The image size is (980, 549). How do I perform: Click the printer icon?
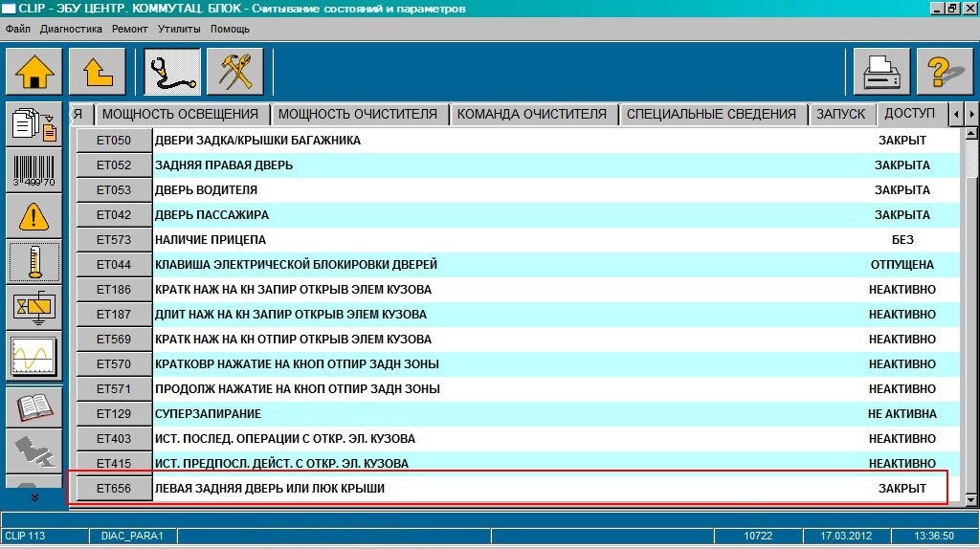[x=881, y=72]
